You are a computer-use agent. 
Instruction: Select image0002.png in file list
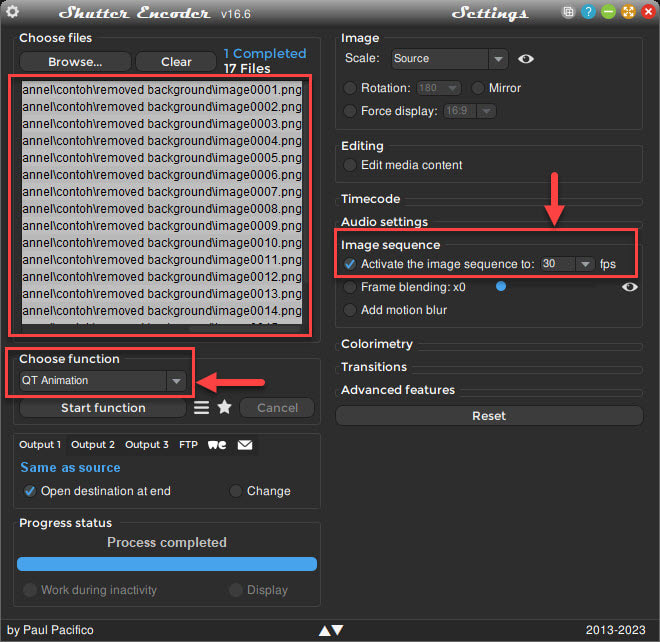tap(162, 107)
